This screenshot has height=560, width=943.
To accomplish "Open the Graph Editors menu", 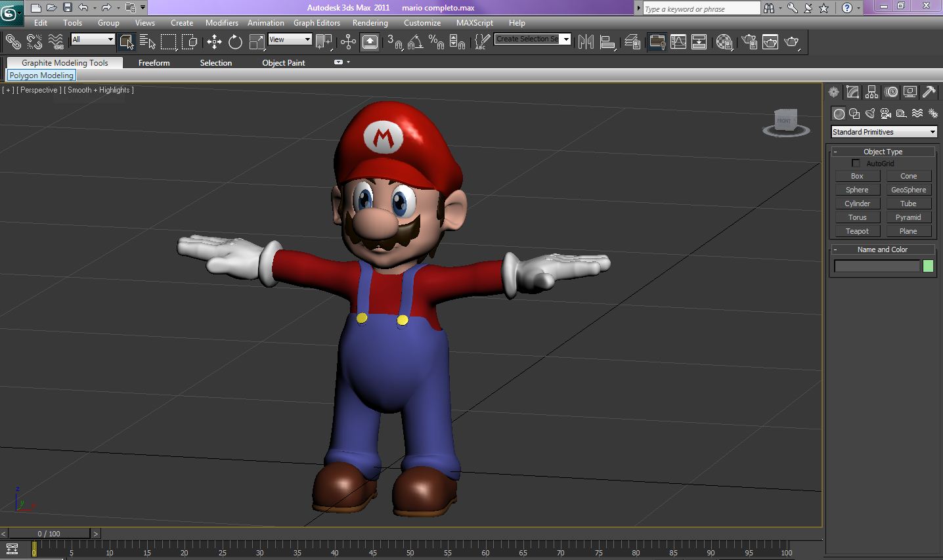I will (x=317, y=22).
